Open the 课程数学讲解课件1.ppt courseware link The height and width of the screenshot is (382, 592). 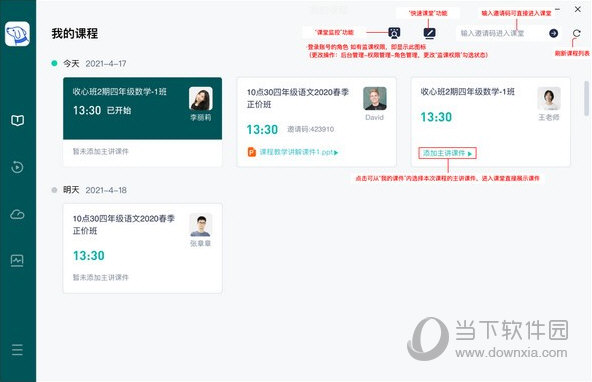click(298, 152)
